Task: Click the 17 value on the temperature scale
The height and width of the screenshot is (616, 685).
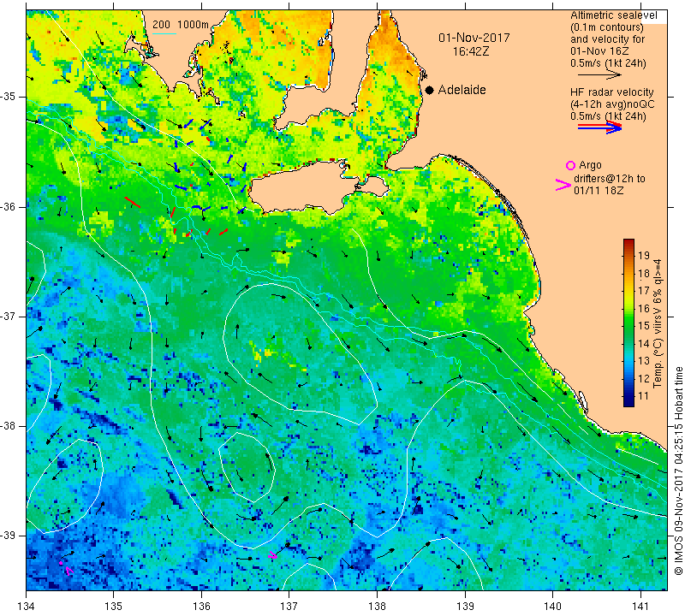Action: click(644, 291)
